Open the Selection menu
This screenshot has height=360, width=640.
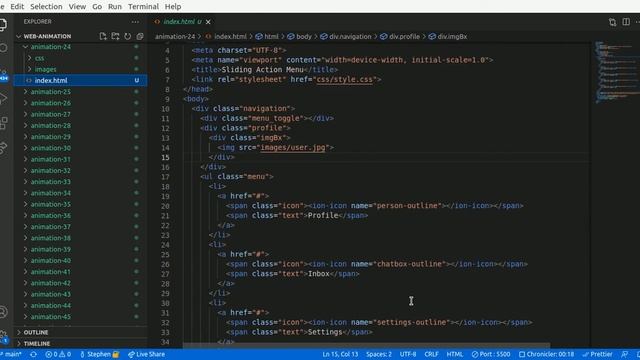pos(46,7)
